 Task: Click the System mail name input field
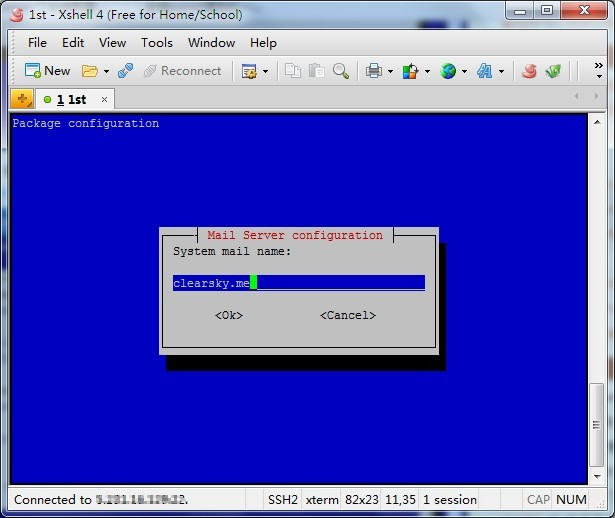pyautogui.click(x=298, y=283)
